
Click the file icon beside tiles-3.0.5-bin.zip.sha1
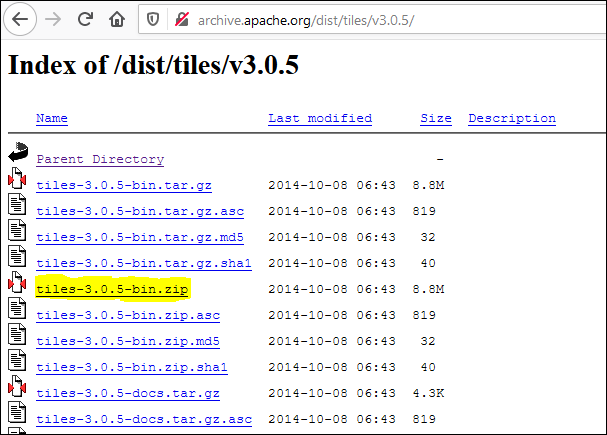(17, 360)
